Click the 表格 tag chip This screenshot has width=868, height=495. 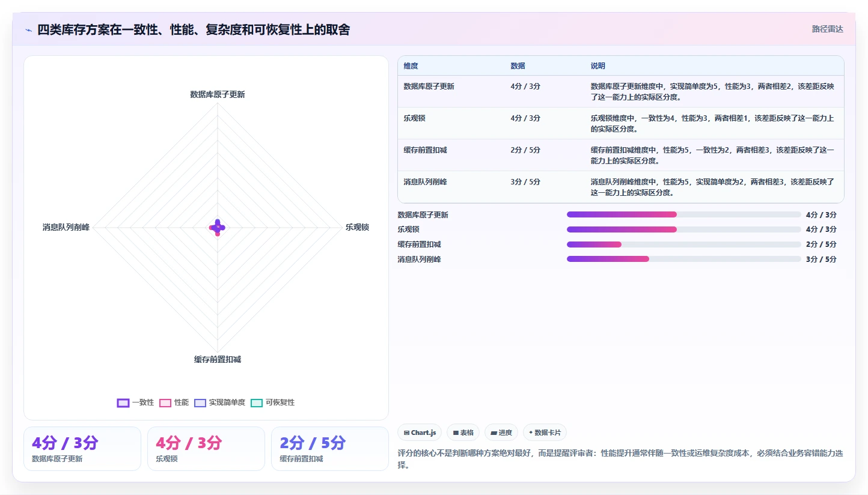(x=463, y=433)
